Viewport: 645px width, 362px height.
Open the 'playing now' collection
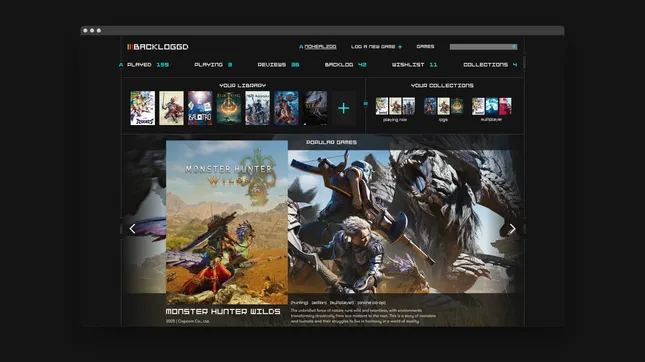(395, 109)
